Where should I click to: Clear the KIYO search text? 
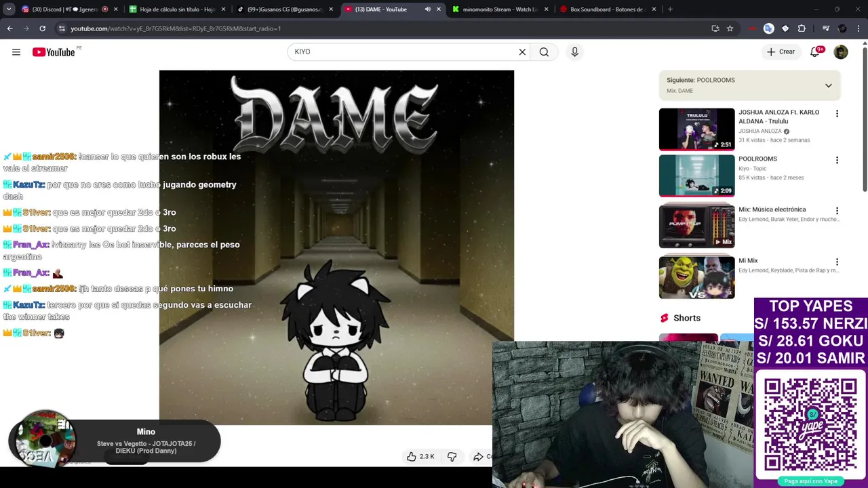pos(522,52)
